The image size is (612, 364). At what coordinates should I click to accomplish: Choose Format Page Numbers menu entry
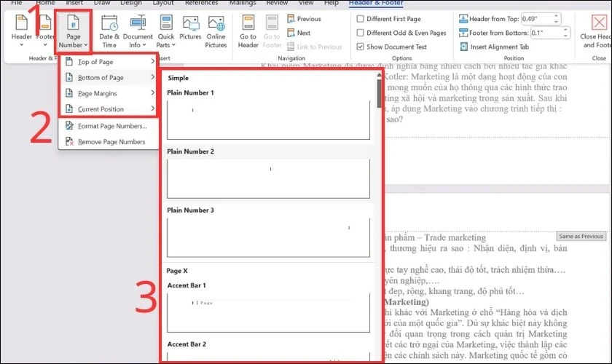click(x=111, y=126)
